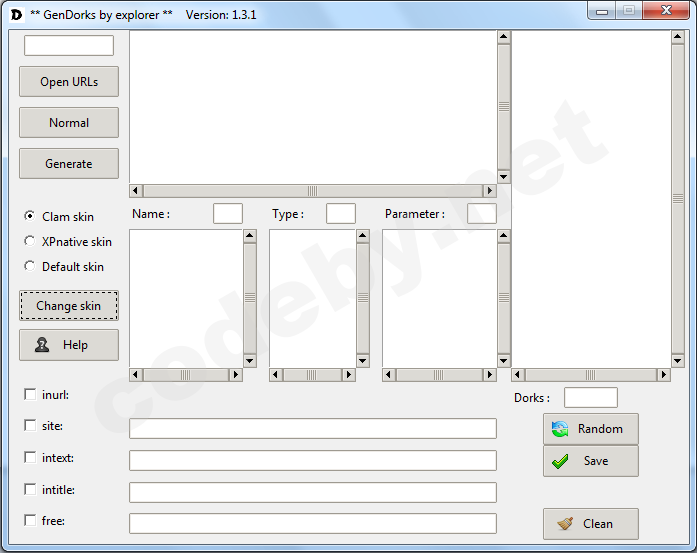Screen dimensions: 697x553
Task: Choose the Default skin radio button
Action: tap(30, 266)
